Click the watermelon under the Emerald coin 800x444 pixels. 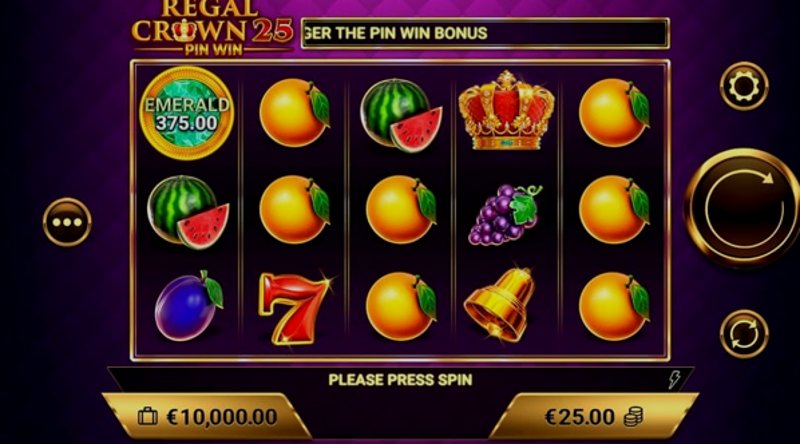pyautogui.click(x=188, y=212)
